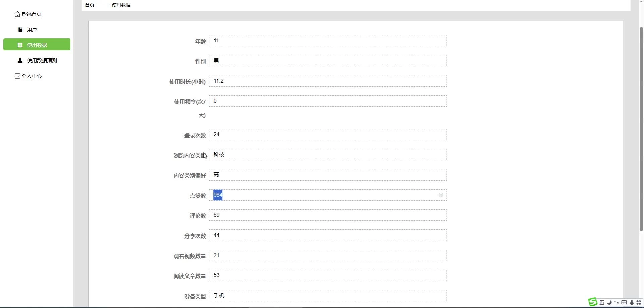
Task: Click the 五 Wubi input mode icon
Action: pos(602,302)
